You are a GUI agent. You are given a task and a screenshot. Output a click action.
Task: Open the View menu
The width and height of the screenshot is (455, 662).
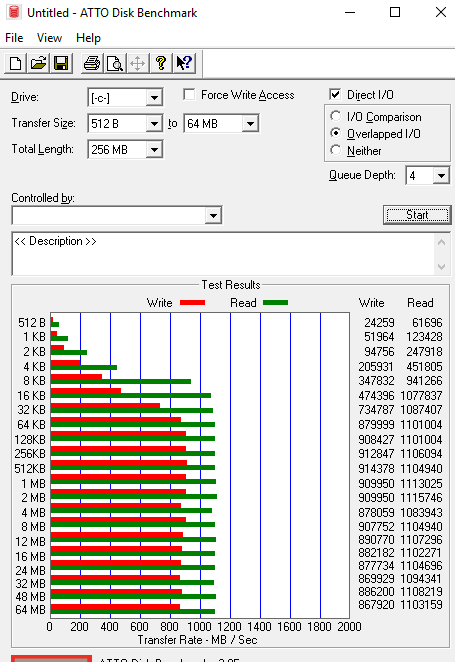[x=49, y=38]
